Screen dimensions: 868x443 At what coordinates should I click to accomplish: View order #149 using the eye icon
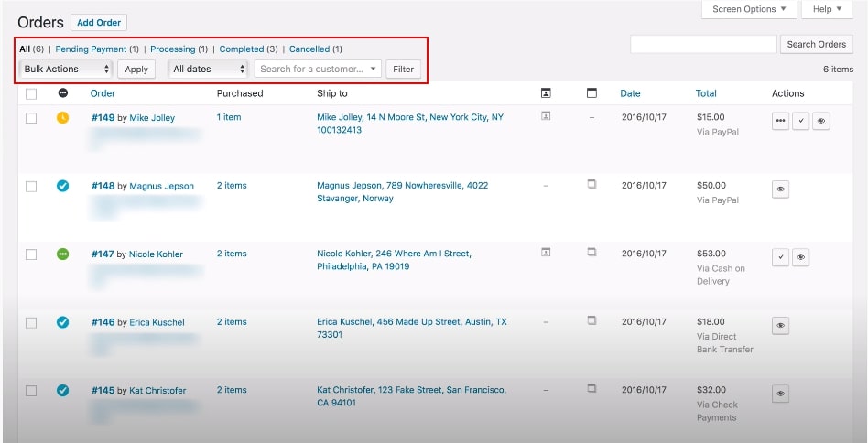pyautogui.click(x=821, y=121)
